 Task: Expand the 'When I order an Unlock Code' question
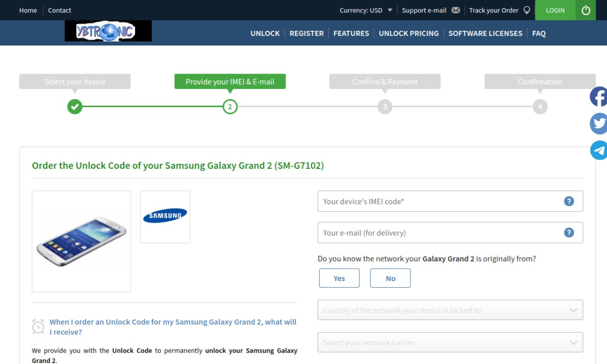click(173, 327)
